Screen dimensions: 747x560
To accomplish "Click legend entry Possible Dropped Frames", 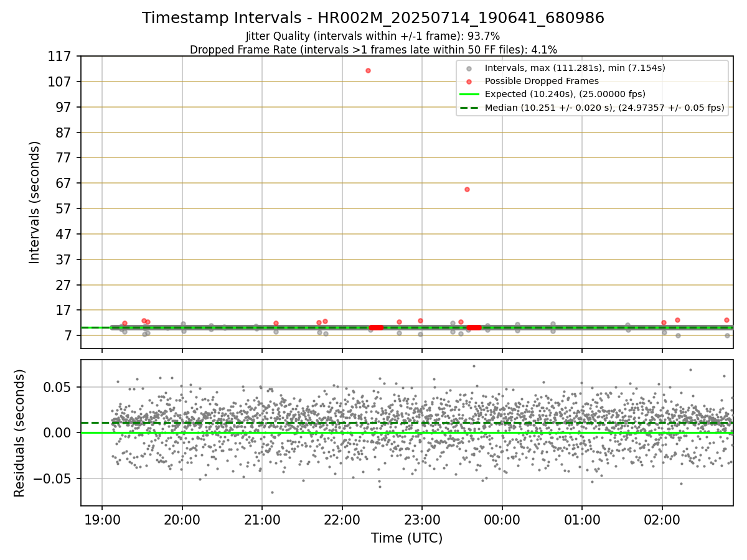I will [x=542, y=81].
